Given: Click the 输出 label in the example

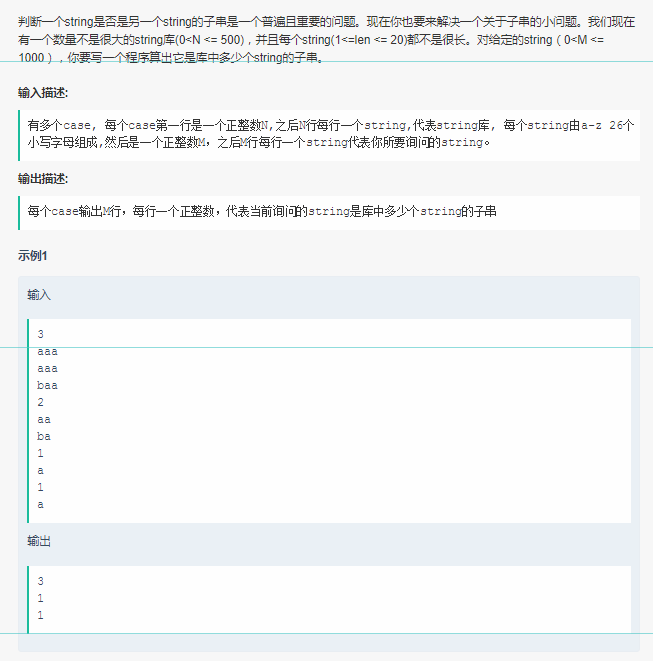Looking at the screenshot, I should (39, 541).
